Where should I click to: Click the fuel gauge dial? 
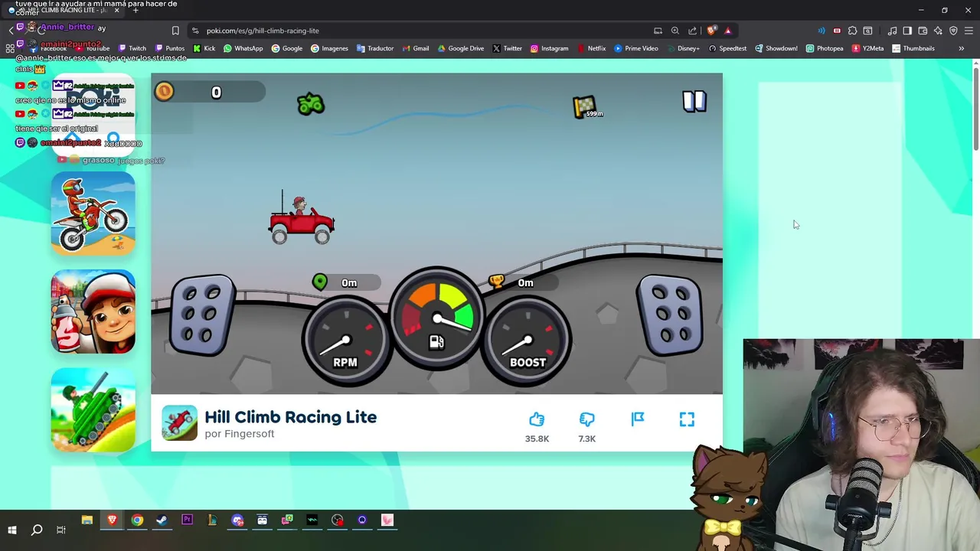point(437,320)
